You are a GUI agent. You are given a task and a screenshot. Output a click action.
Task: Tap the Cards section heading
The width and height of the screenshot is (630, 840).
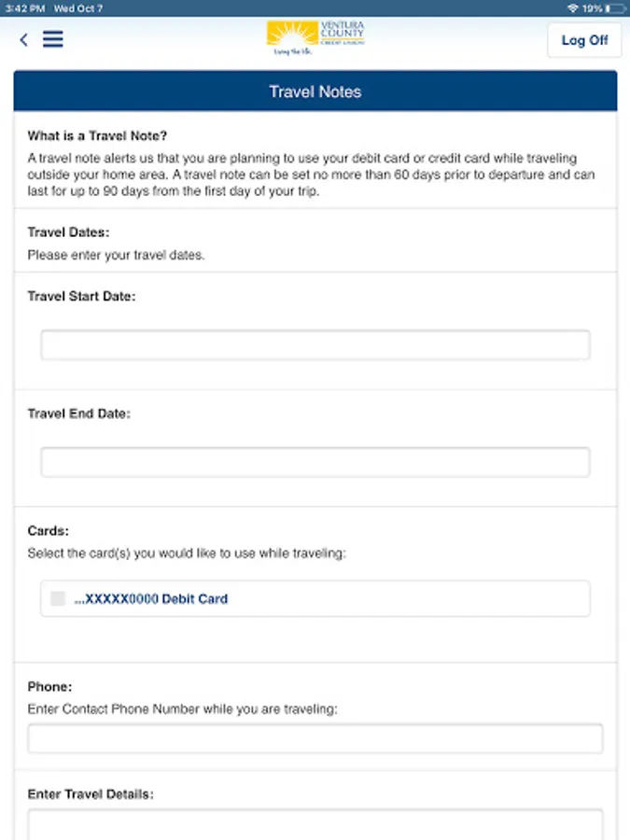tap(48, 531)
